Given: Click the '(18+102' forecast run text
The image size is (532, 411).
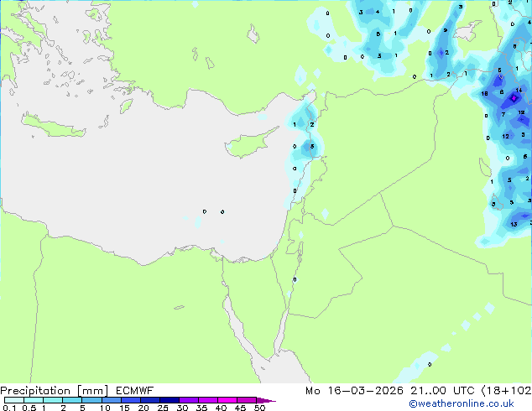Looking at the screenshot, I should [507, 391].
